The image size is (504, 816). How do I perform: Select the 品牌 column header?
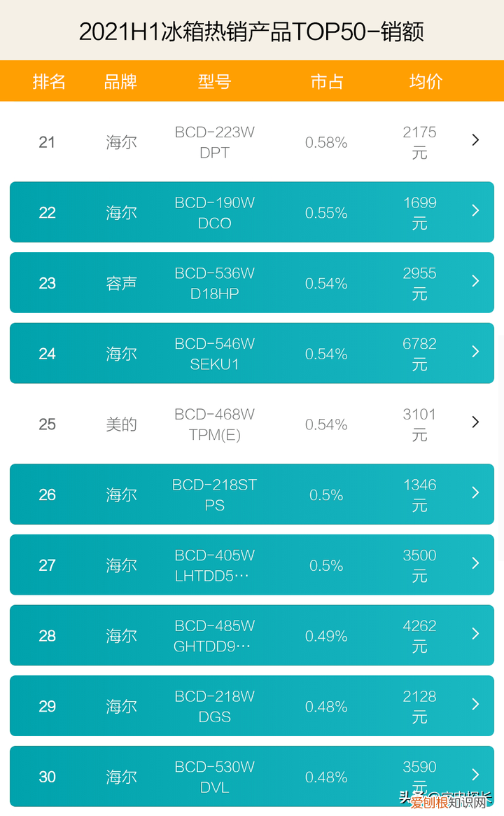(120, 81)
